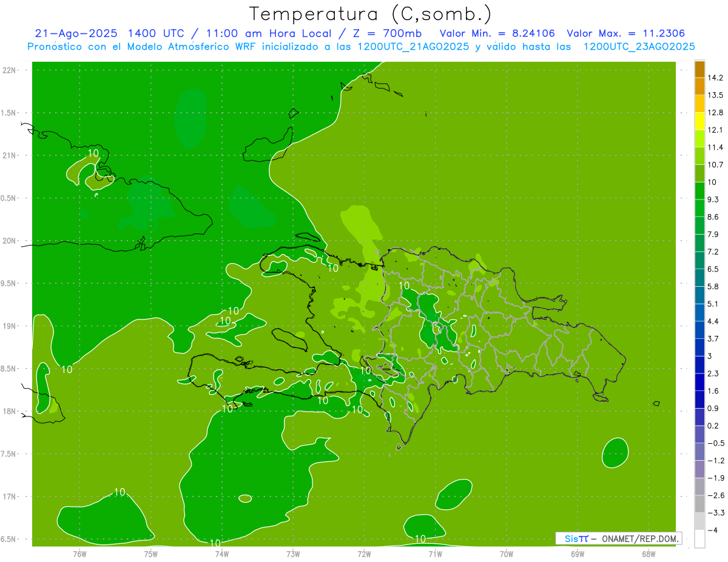The height and width of the screenshot is (562, 728).
Task: Click the "17N" latitude label
Action: 10,497
